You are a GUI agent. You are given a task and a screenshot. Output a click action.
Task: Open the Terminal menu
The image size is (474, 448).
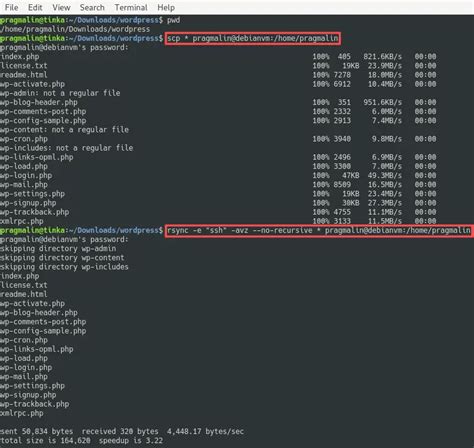pyautogui.click(x=131, y=7)
